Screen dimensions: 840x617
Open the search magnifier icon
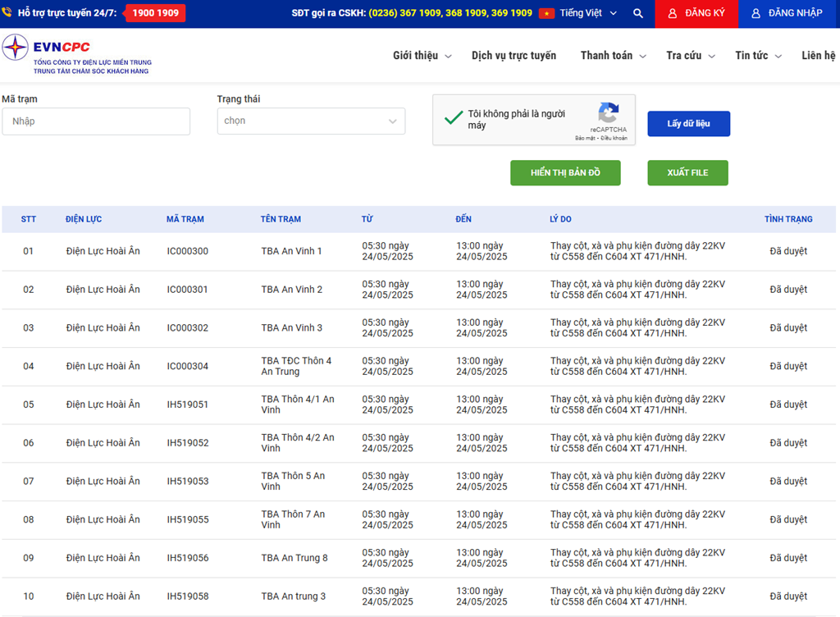click(x=638, y=14)
